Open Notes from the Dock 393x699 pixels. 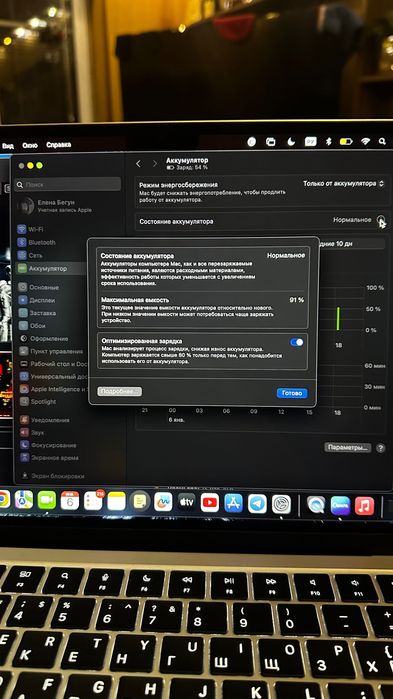[116, 502]
